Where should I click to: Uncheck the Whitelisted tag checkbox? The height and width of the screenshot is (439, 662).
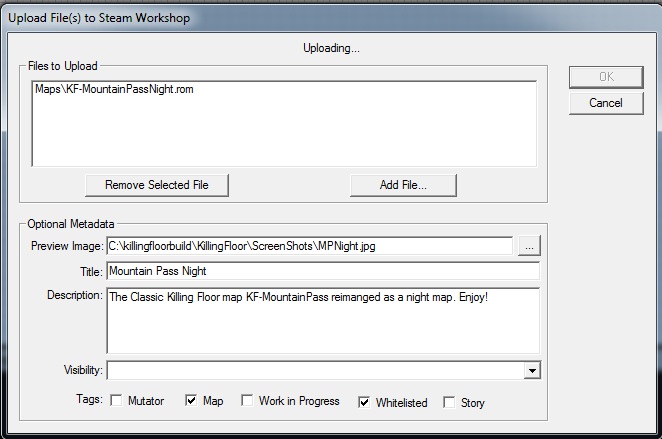point(364,402)
